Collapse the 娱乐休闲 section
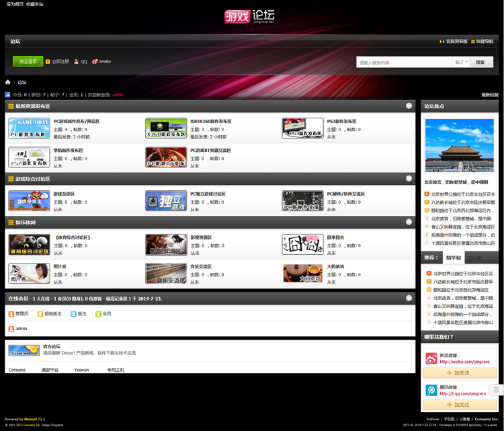The image size is (504, 431). point(409,223)
